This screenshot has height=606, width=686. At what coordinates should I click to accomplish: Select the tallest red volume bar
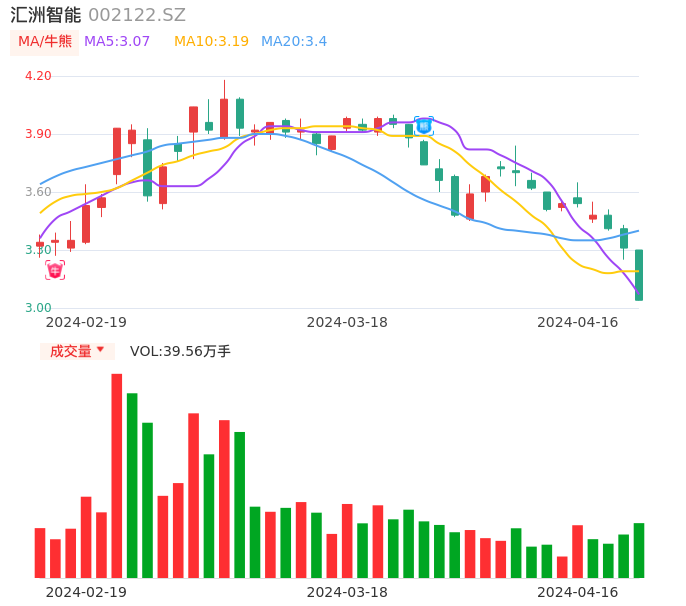pos(117,475)
